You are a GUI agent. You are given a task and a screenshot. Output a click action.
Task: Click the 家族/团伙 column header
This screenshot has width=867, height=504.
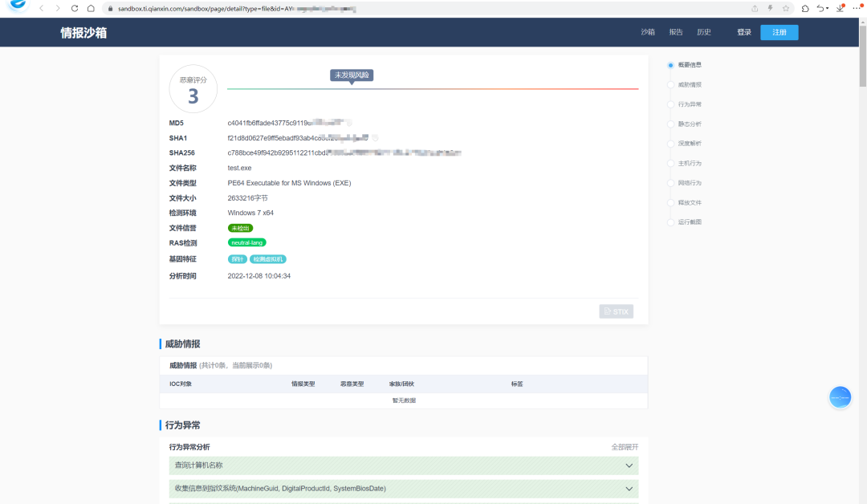pos(401,384)
